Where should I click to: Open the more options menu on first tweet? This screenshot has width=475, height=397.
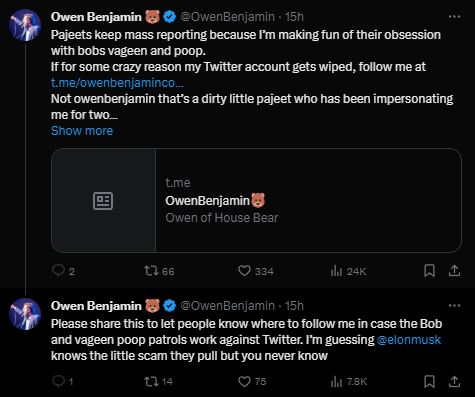(x=454, y=16)
